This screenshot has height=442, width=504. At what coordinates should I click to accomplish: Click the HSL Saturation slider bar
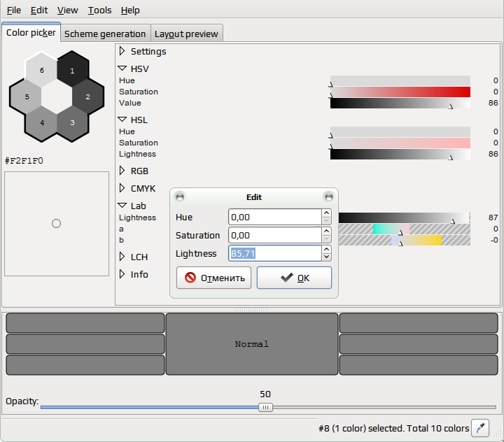(400, 143)
